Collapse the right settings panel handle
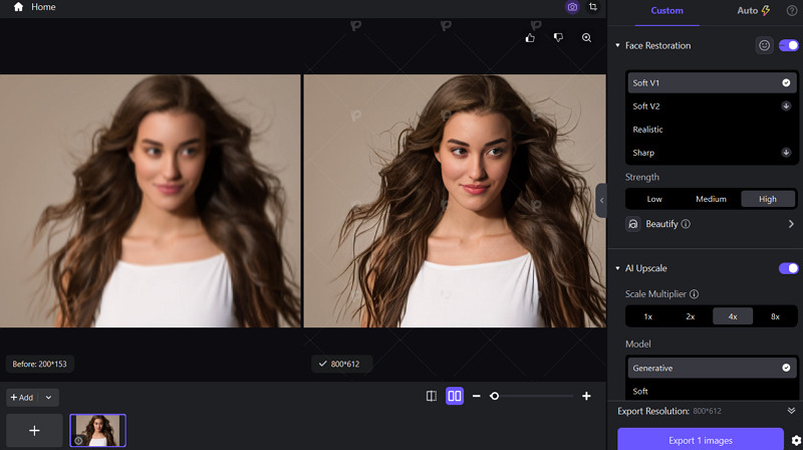The image size is (803, 450). click(x=602, y=200)
